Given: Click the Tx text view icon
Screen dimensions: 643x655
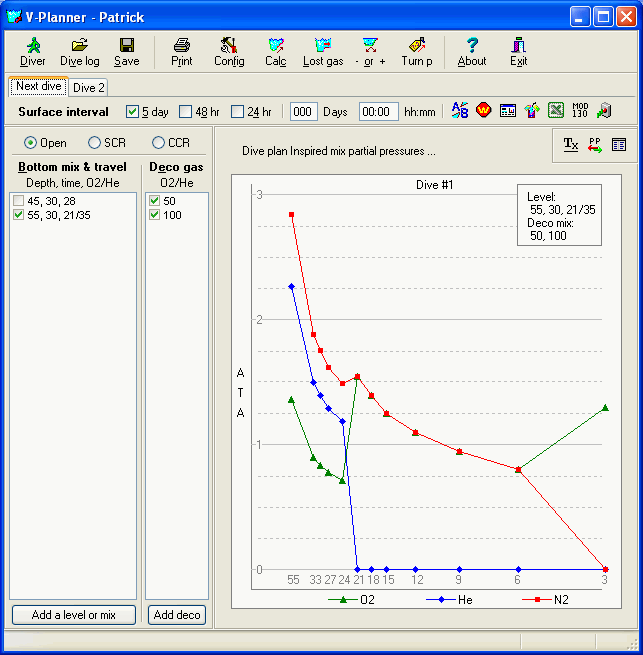Looking at the screenshot, I should point(570,145).
